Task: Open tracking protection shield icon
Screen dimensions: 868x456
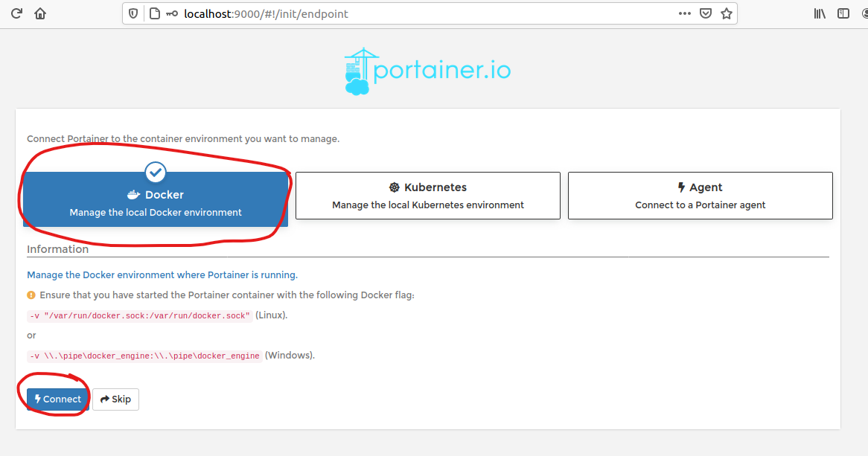Action: (x=133, y=14)
